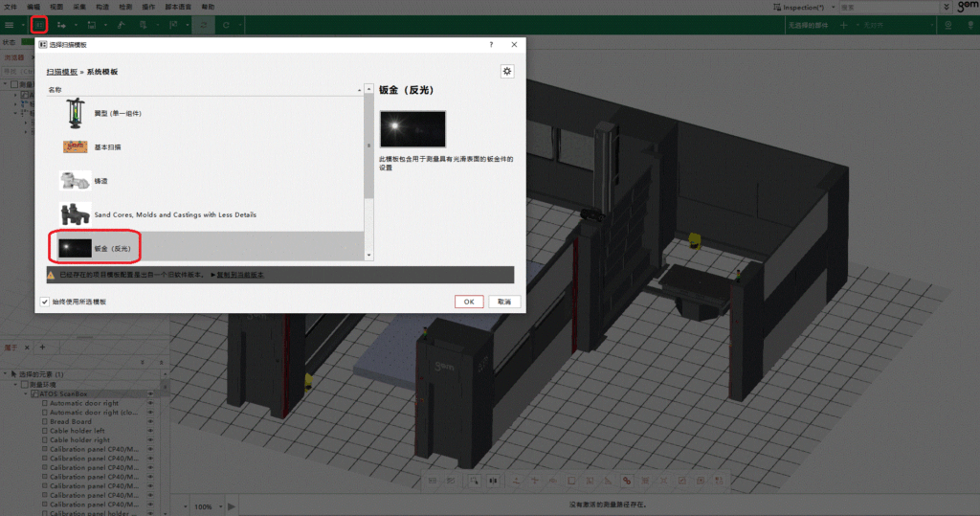Click the 无选择的部件 button
The height and width of the screenshot is (516, 980).
pos(808,25)
